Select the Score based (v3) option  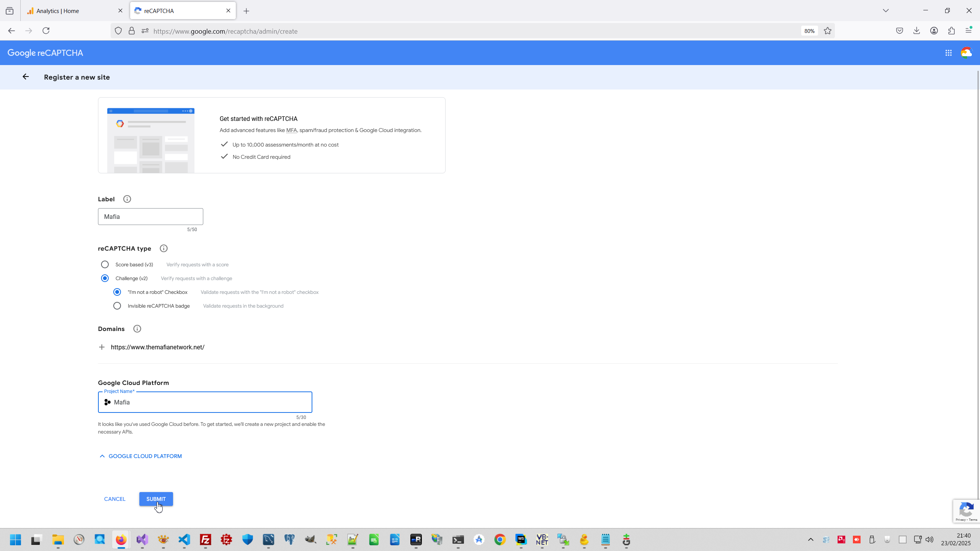(x=105, y=264)
